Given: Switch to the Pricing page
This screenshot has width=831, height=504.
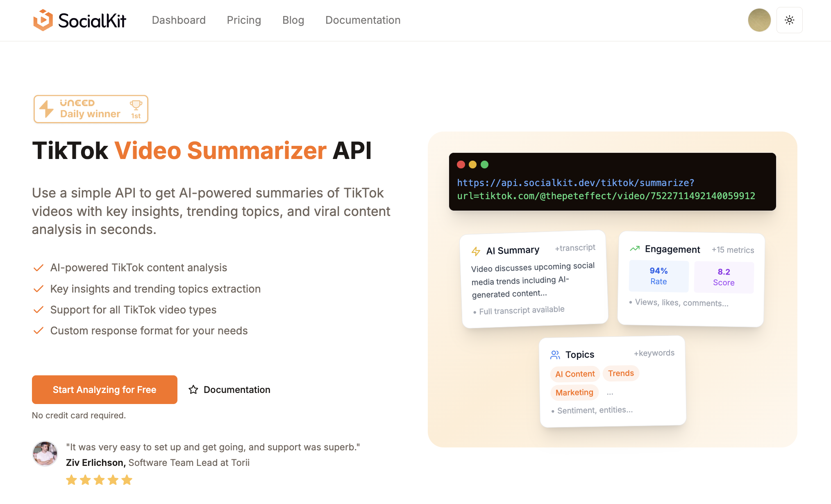Looking at the screenshot, I should pyautogui.click(x=244, y=20).
